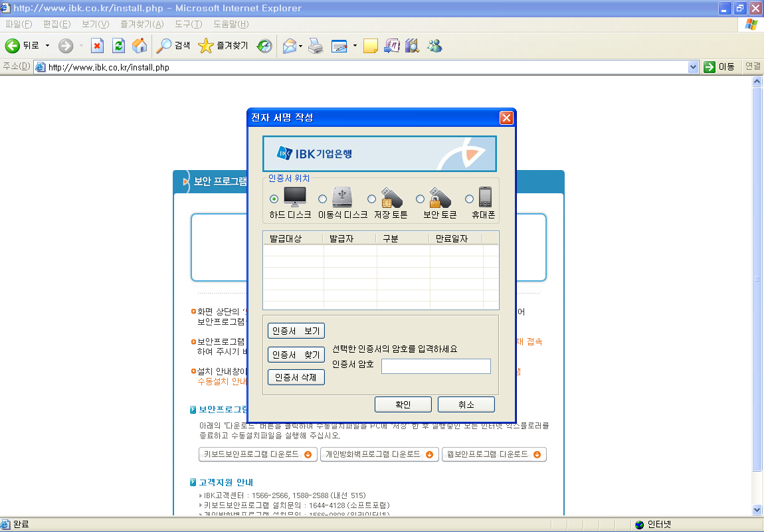The image size is (764, 532).
Task: Click the yellow note Discuss icon
Action: (370, 46)
